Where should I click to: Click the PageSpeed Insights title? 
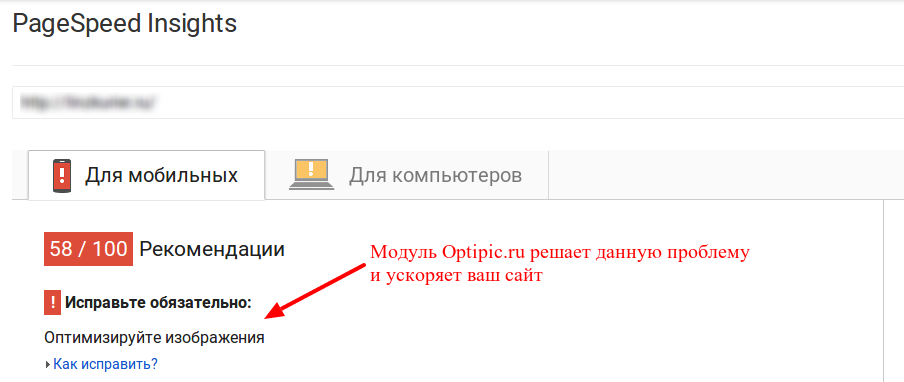[125, 24]
